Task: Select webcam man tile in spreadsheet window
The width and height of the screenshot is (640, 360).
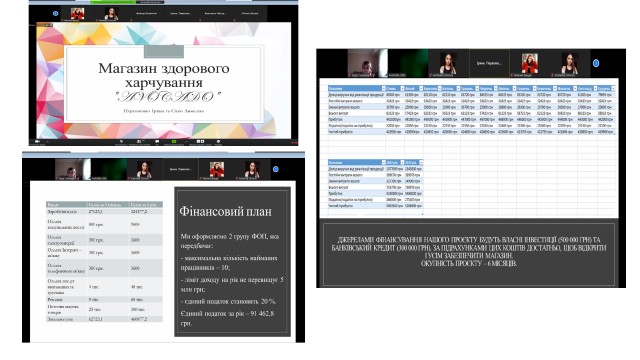Action: tap(367, 63)
